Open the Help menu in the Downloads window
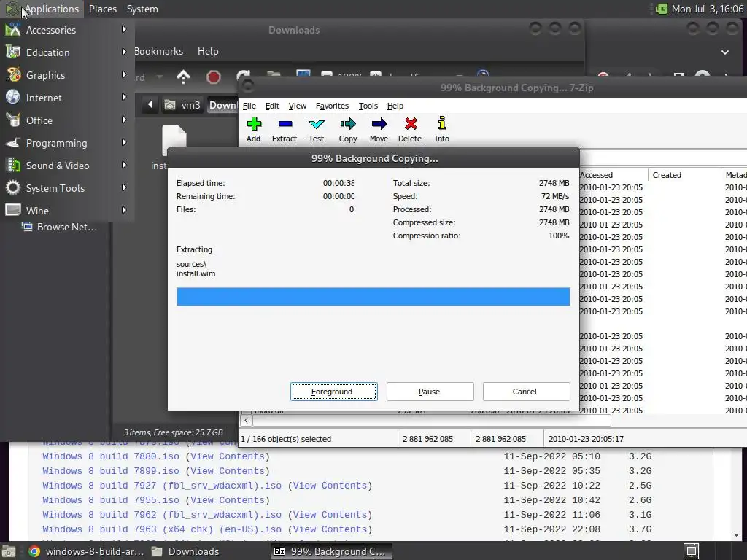 tap(208, 51)
